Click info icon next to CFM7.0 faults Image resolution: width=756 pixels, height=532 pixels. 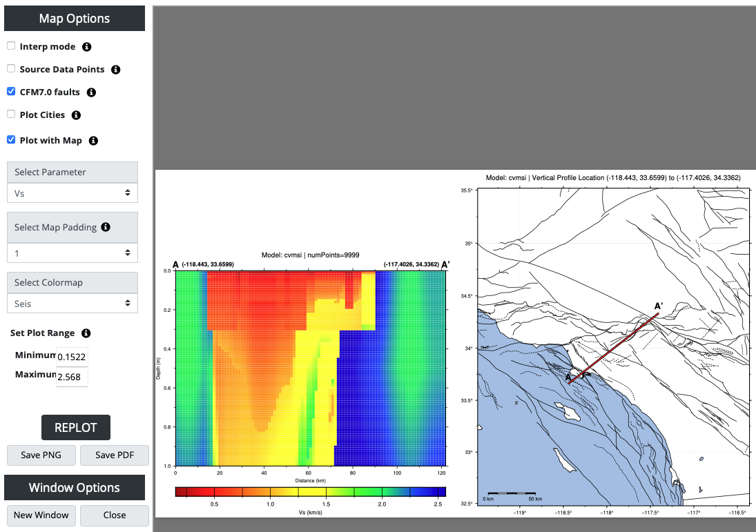pyautogui.click(x=91, y=92)
